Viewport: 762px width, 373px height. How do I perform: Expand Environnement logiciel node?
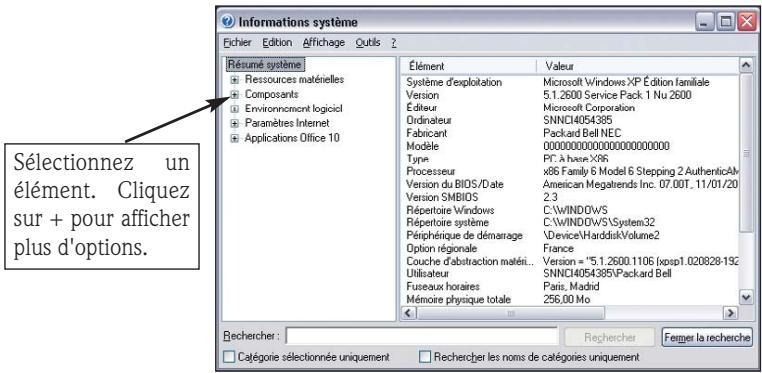click(235, 109)
